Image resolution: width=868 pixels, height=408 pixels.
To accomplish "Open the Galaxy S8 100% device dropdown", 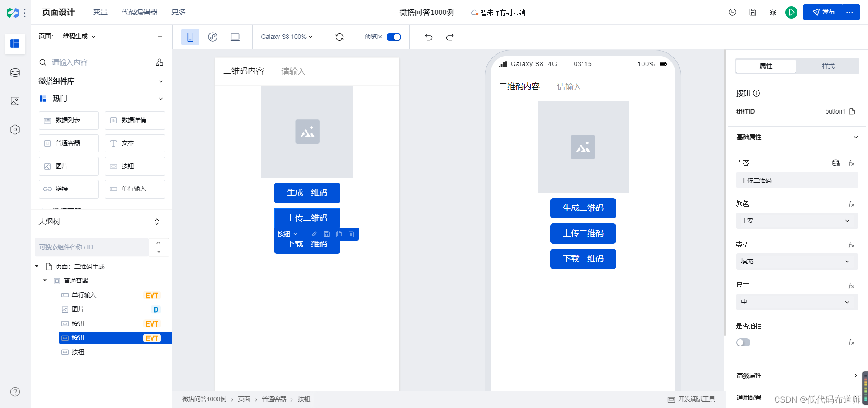I will 287,37.
